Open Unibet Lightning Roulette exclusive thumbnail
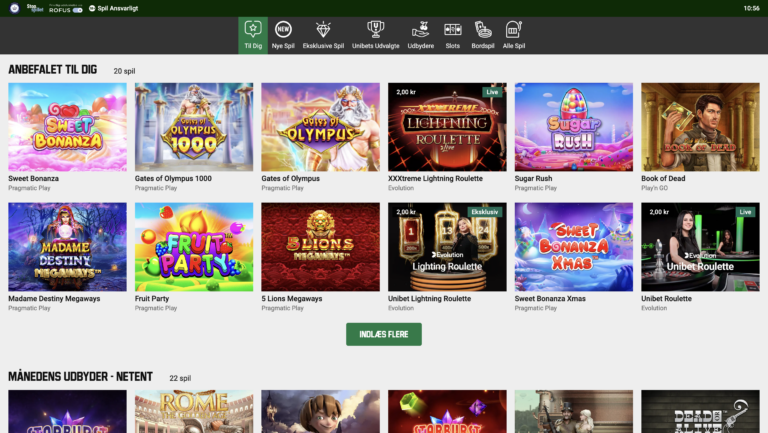The width and height of the screenshot is (768, 433). click(447, 247)
